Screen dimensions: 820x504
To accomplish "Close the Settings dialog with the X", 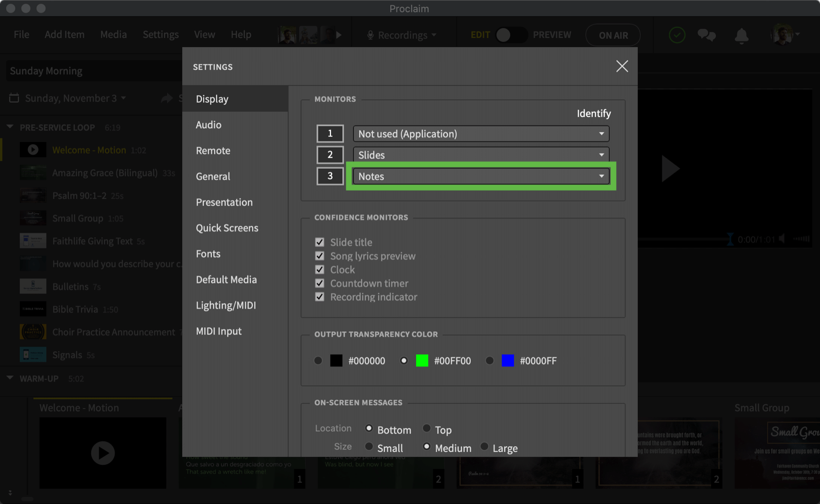I will pyautogui.click(x=622, y=67).
